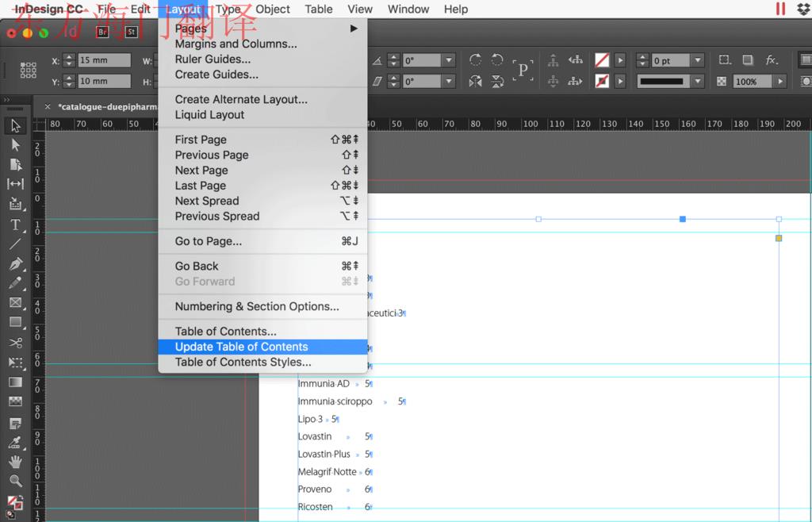
Task: Open the File menu
Action: [107, 9]
